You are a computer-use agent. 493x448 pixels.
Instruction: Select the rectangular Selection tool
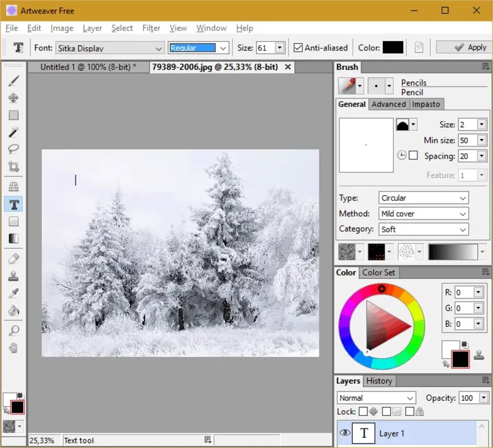pos(13,115)
